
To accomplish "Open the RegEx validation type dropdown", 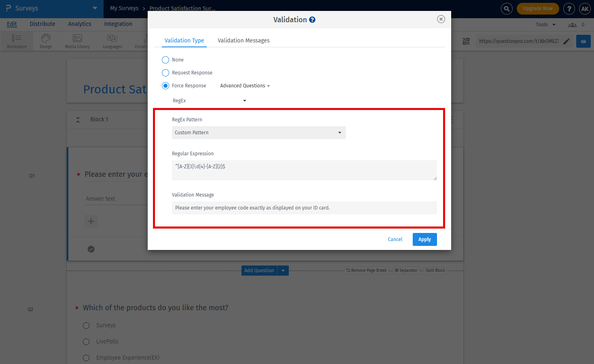I will coord(208,100).
